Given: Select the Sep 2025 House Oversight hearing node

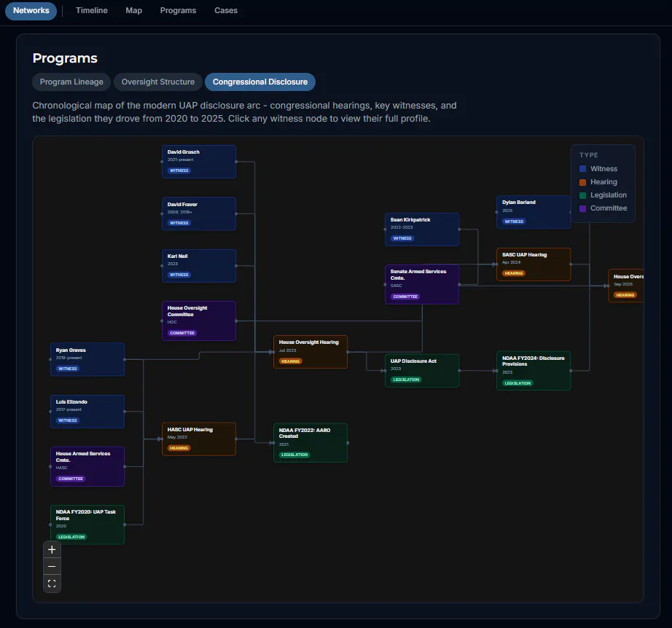Looking at the screenshot, I should (x=626, y=286).
